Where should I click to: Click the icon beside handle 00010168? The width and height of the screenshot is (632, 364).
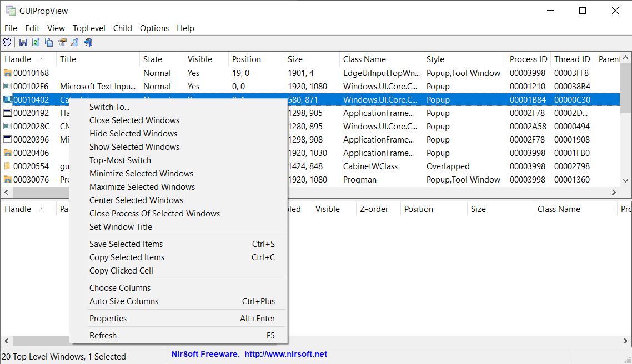(7, 73)
